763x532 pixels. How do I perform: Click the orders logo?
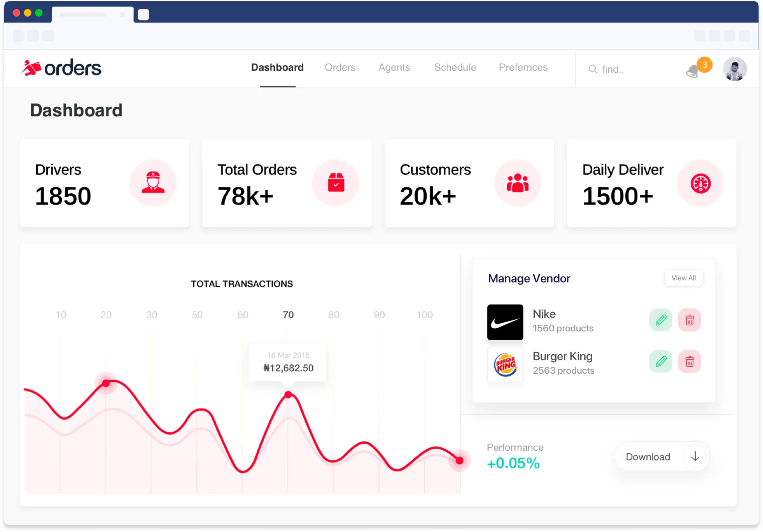pyautogui.click(x=61, y=68)
